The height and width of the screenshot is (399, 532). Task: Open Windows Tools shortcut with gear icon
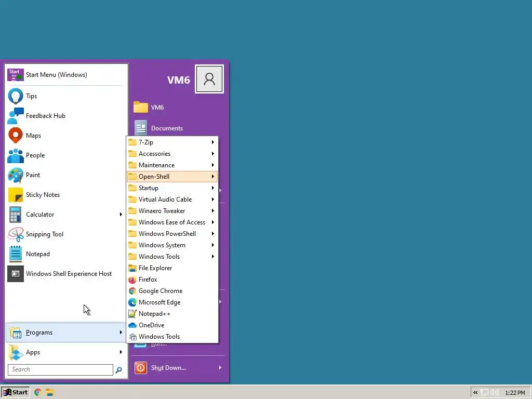click(x=172, y=337)
